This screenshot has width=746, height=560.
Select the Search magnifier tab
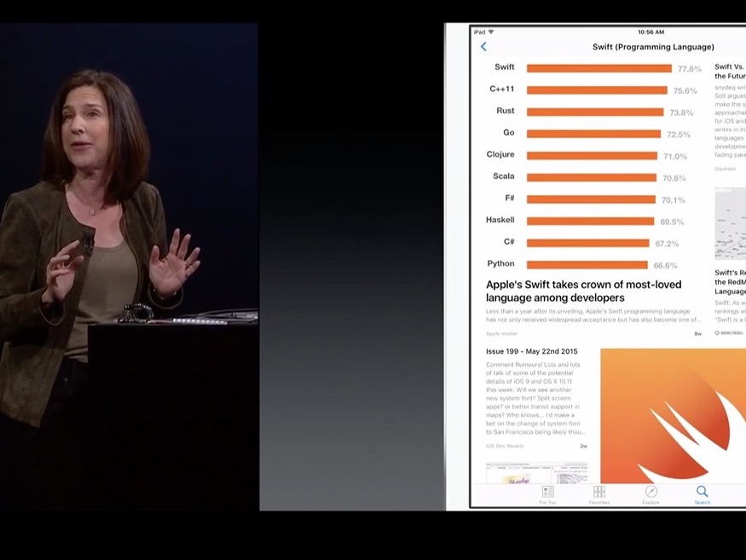click(703, 495)
